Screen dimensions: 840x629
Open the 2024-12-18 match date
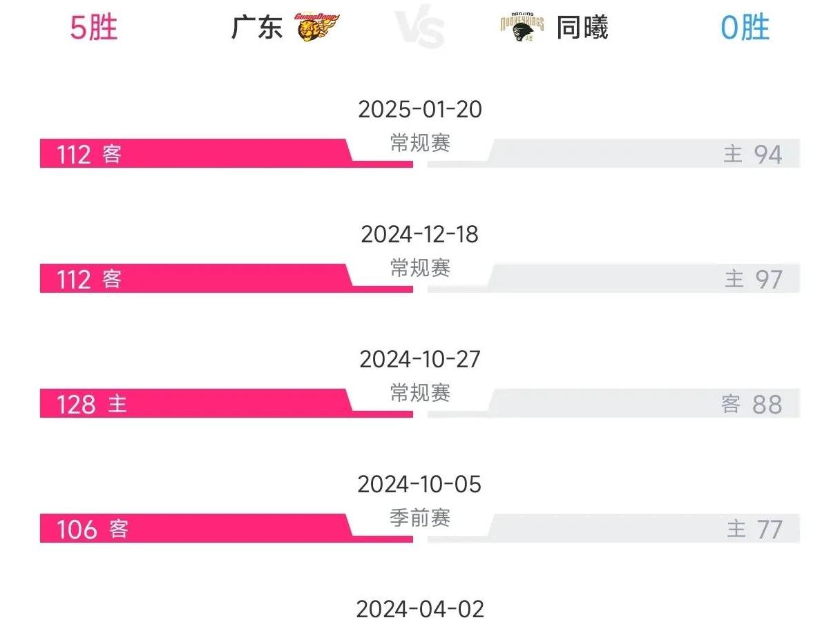[x=420, y=234]
